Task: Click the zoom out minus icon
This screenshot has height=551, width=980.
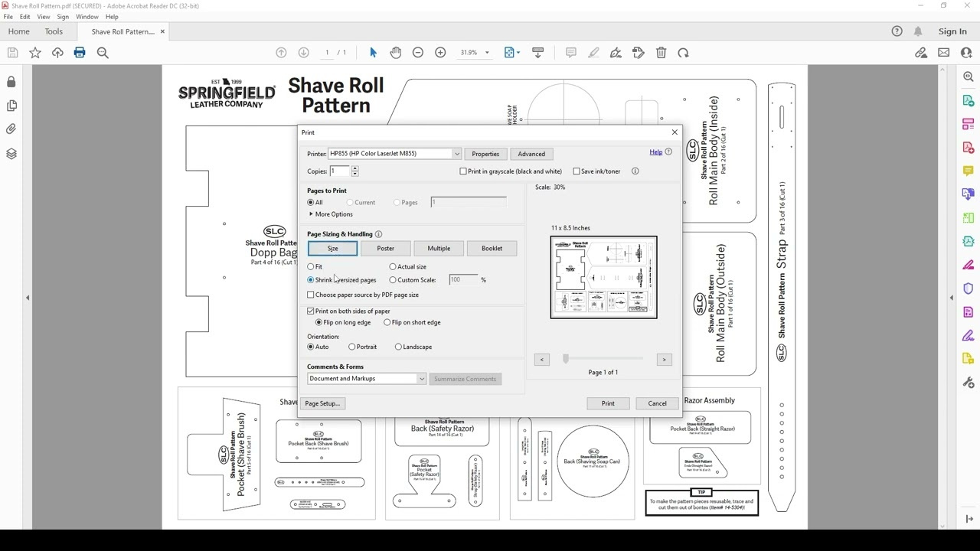Action: (418, 53)
